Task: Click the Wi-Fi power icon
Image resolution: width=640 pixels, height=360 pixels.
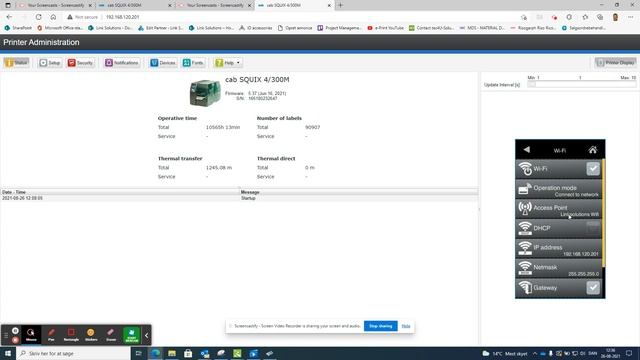Action: (x=525, y=169)
